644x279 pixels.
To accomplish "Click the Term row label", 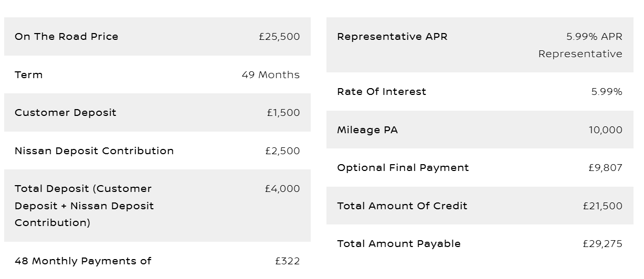I will click(29, 74).
